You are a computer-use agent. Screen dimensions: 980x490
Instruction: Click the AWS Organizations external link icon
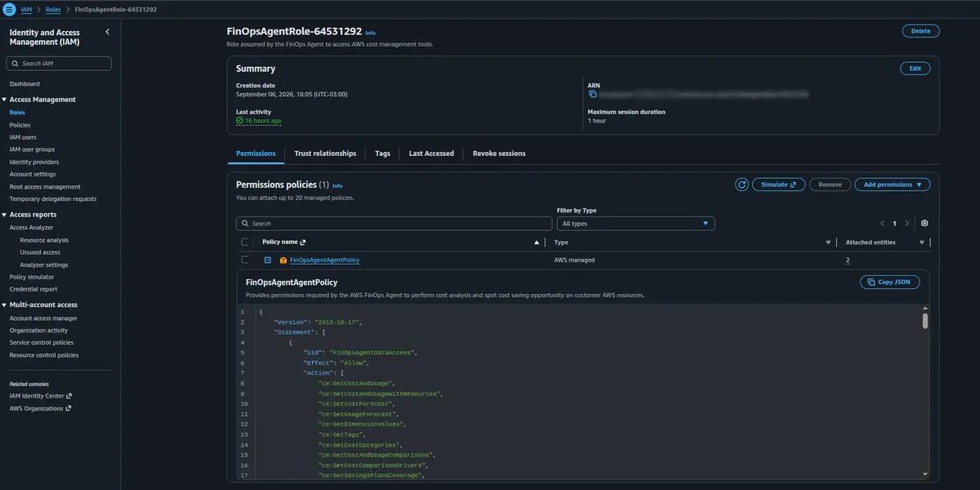click(x=69, y=408)
